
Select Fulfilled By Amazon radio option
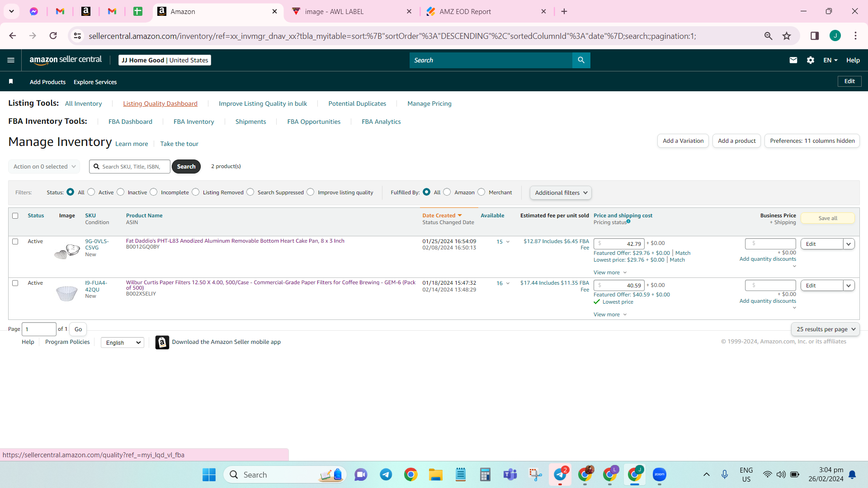pos(447,192)
